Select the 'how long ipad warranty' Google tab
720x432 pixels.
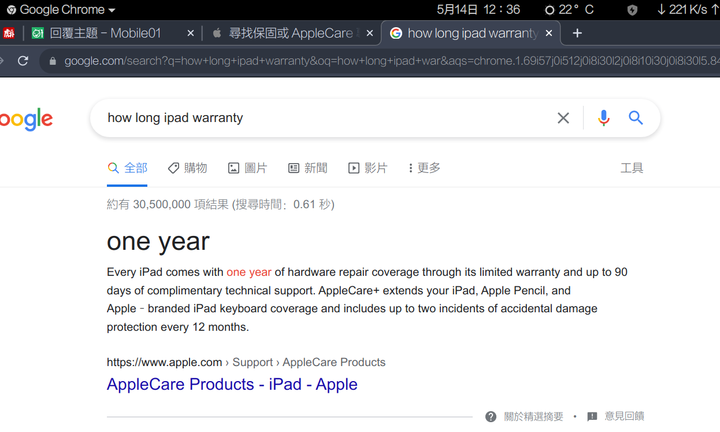[x=472, y=33]
